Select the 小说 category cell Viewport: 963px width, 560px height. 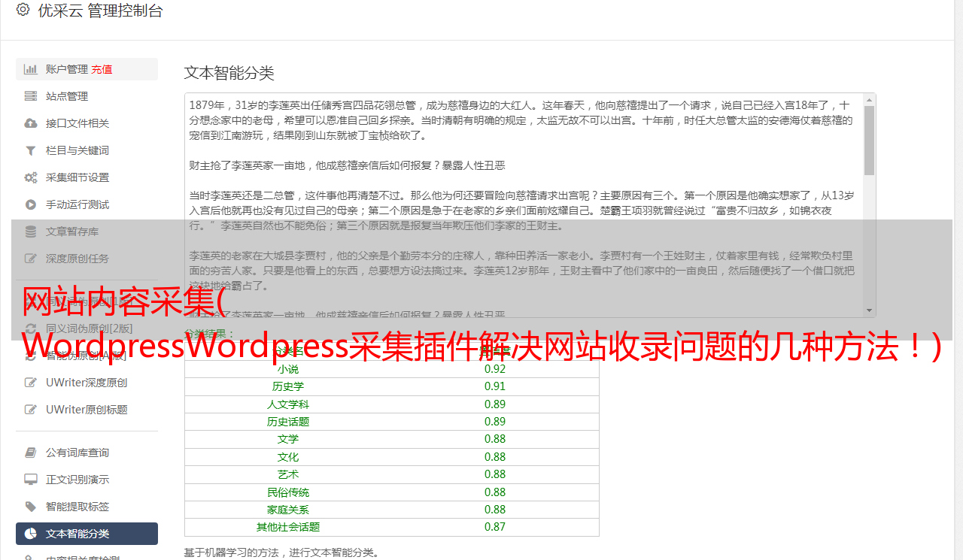point(288,369)
